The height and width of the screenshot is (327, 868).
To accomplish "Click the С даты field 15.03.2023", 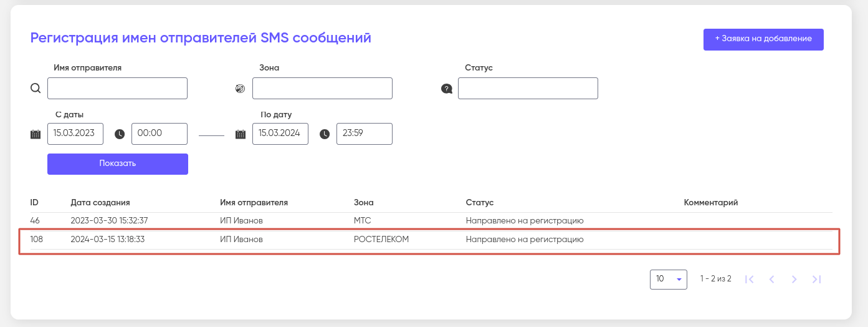I will [x=75, y=134].
